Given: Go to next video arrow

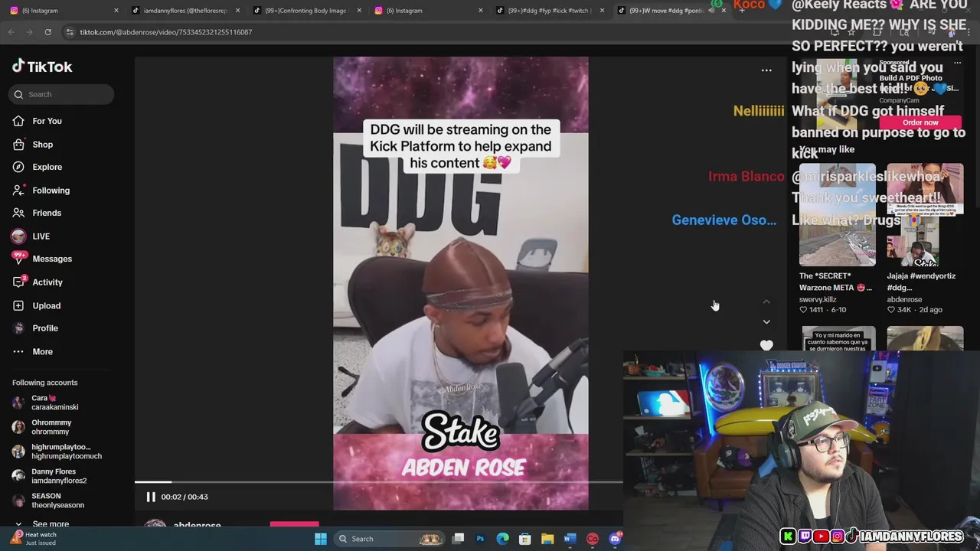Looking at the screenshot, I should 766,321.
